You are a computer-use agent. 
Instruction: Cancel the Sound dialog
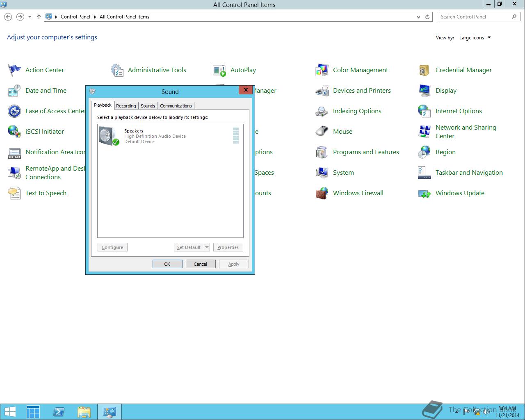[201, 264]
